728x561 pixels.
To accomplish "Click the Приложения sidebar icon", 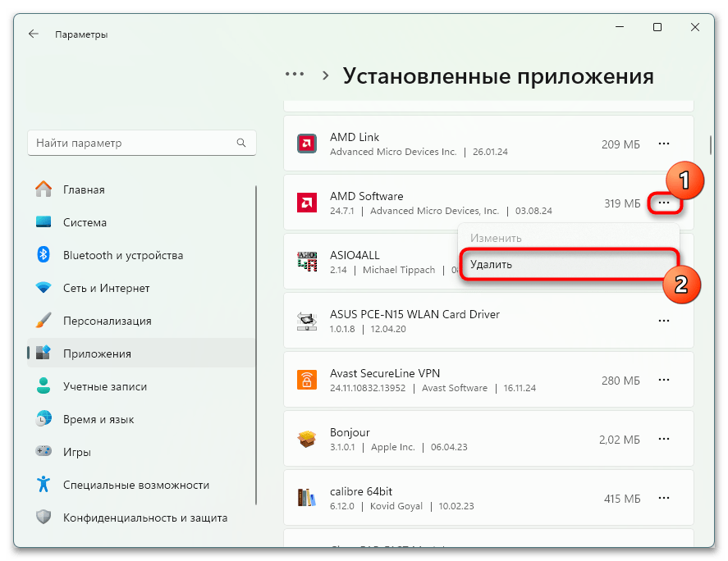I will point(43,353).
